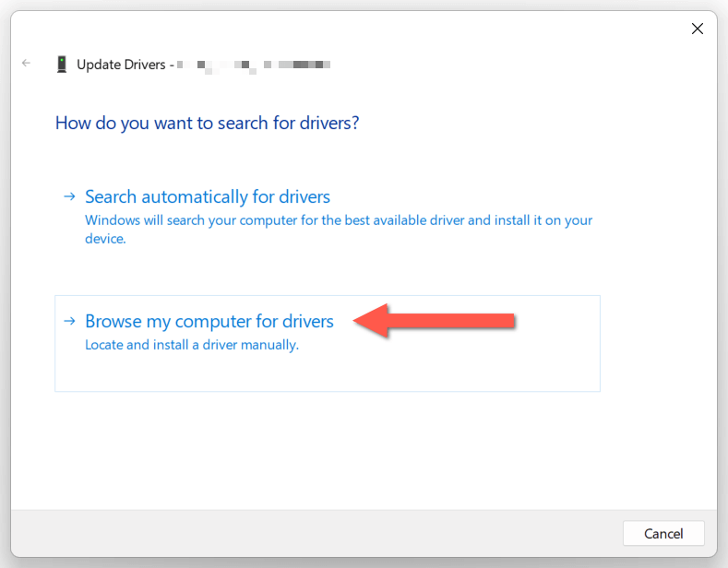The image size is (728, 568).
Task: Close the Update Drivers dialog with X
Action: (x=698, y=29)
